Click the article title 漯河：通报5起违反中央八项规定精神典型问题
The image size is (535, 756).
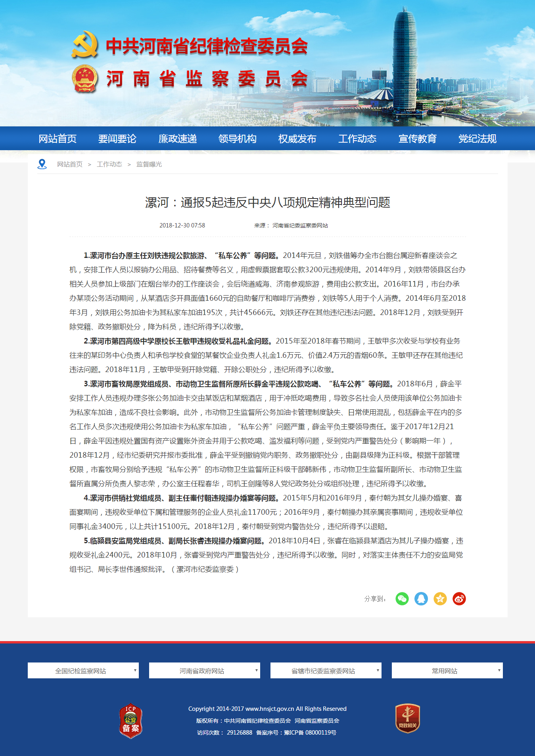click(268, 202)
